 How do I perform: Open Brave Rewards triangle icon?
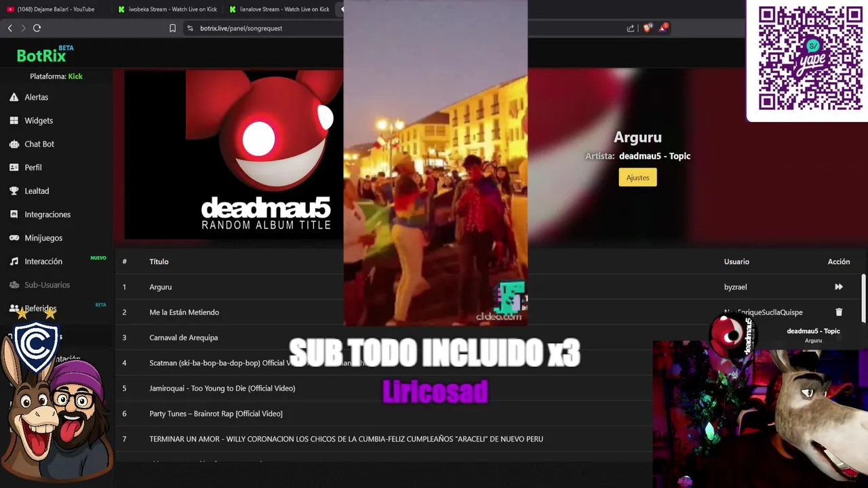pos(663,28)
